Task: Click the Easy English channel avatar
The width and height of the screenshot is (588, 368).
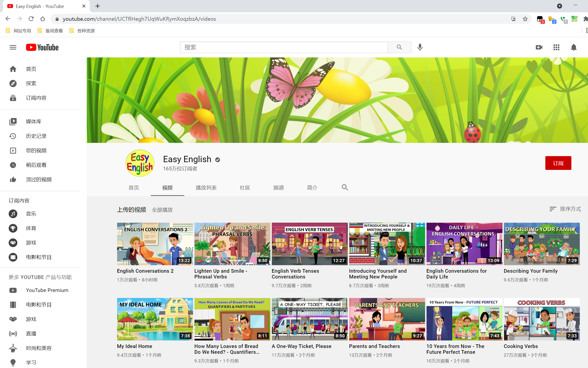Action: coord(140,163)
